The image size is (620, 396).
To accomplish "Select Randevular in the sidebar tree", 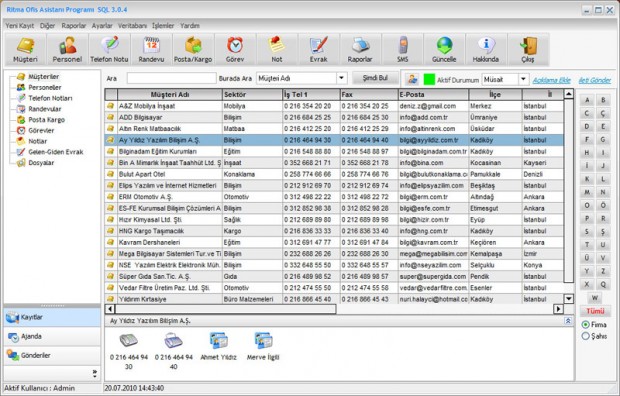I will tap(45, 109).
